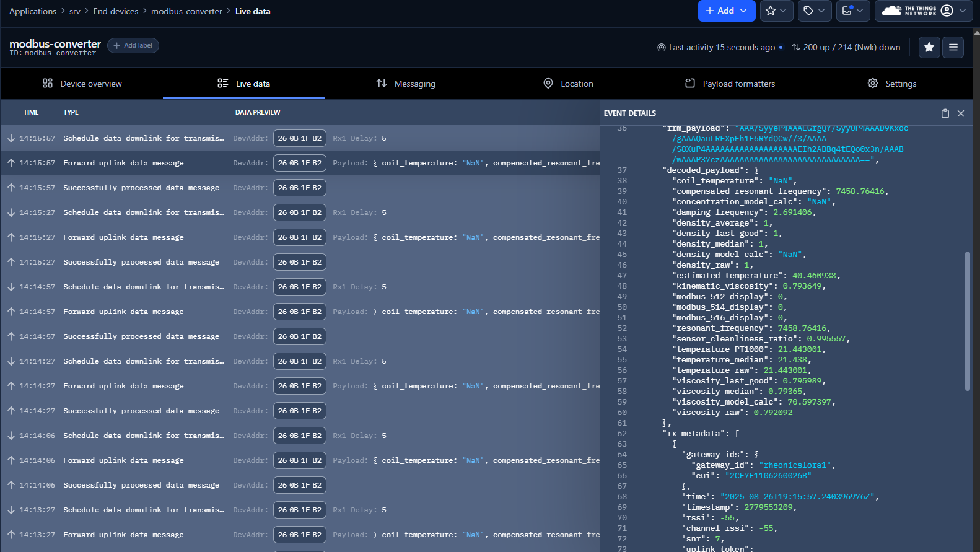This screenshot has width=980, height=552.
Task: Open the notifications inbox dropdown
Action: (x=852, y=11)
